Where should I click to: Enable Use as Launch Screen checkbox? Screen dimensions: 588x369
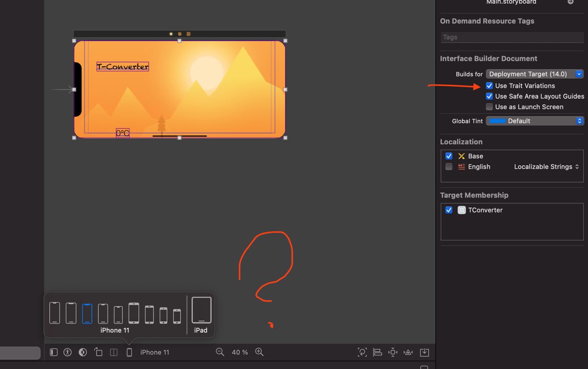tap(489, 107)
